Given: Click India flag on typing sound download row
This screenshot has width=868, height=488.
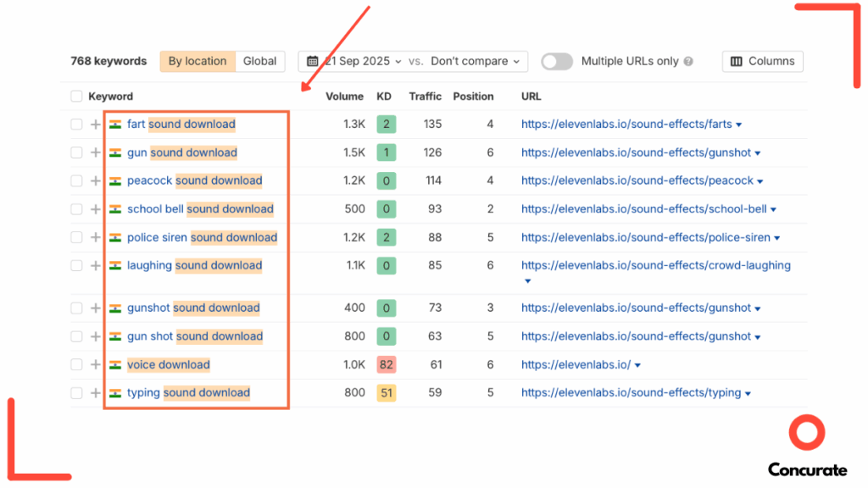Looking at the screenshot, I should [x=115, y=393].
